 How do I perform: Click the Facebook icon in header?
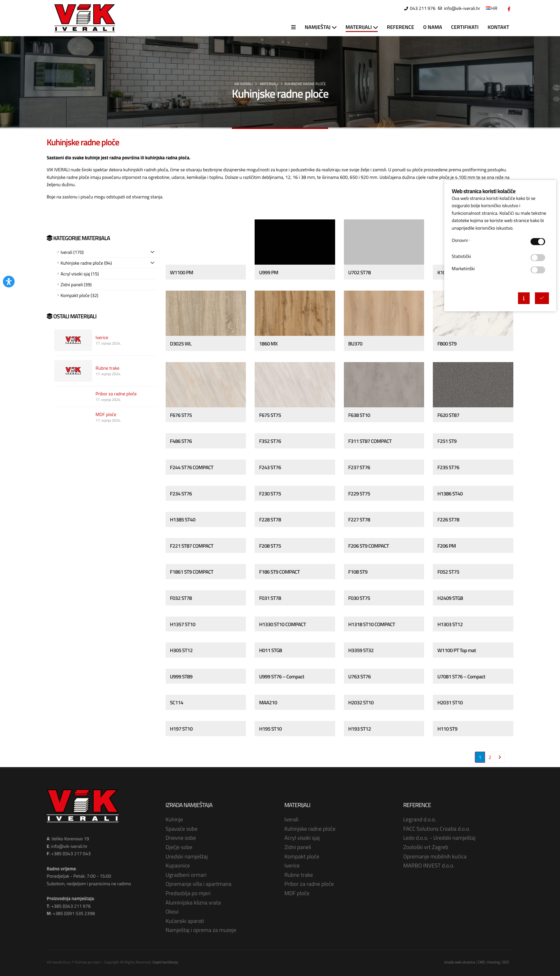pos(508,9)
